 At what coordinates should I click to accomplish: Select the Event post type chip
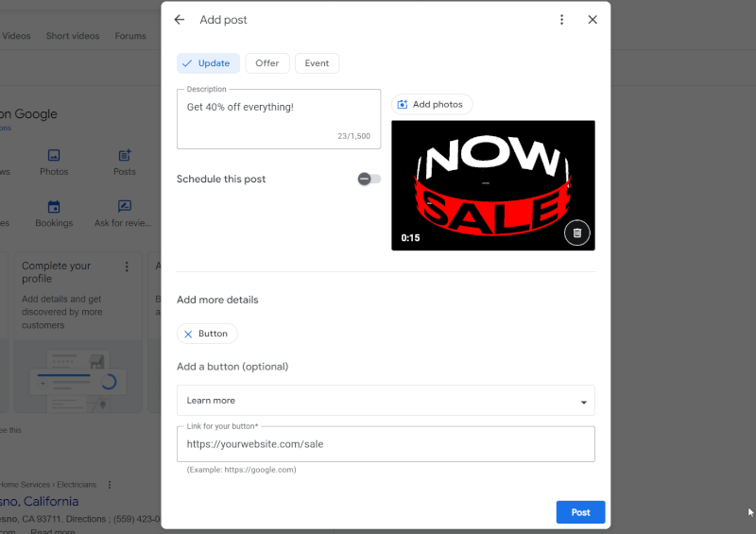pyautogui.click(x=317, y=63)
